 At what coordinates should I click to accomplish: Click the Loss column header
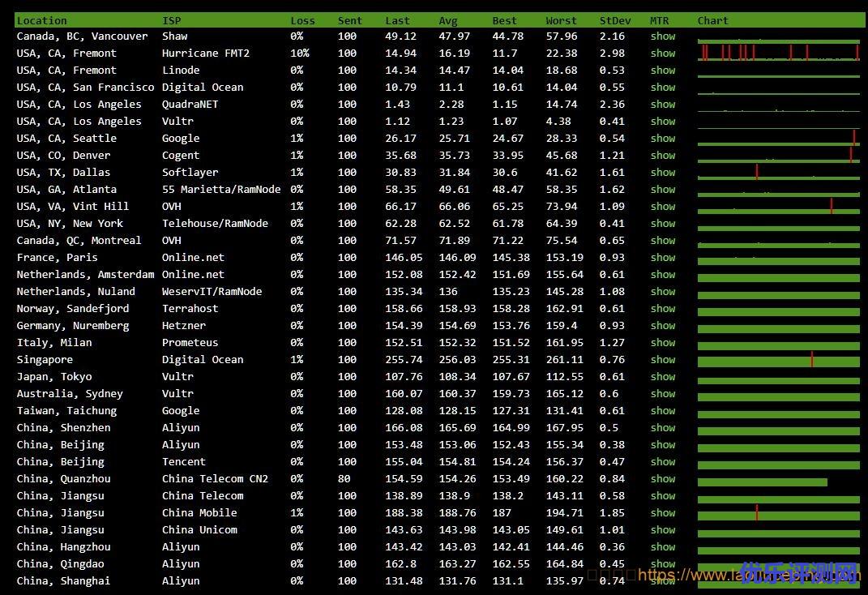[303, 21]
